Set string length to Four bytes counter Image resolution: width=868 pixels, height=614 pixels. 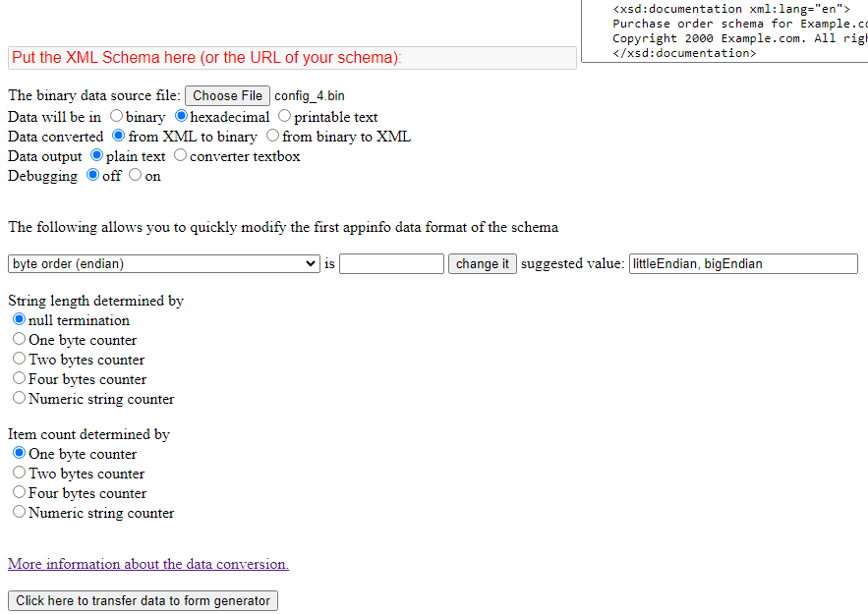pos(20,378)
